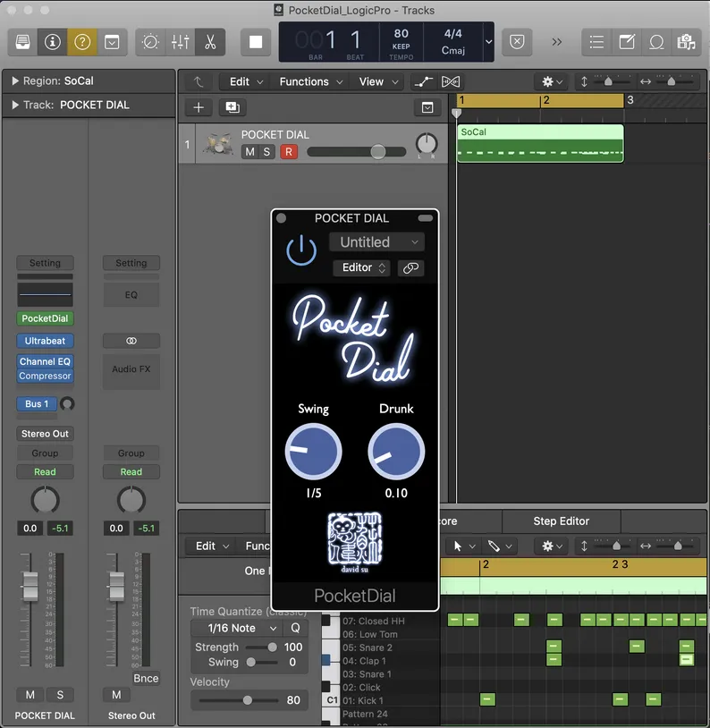Click the duplicate track button
Image resolution: width=710 pixels, height=728 pixels.
click(232, 107)
